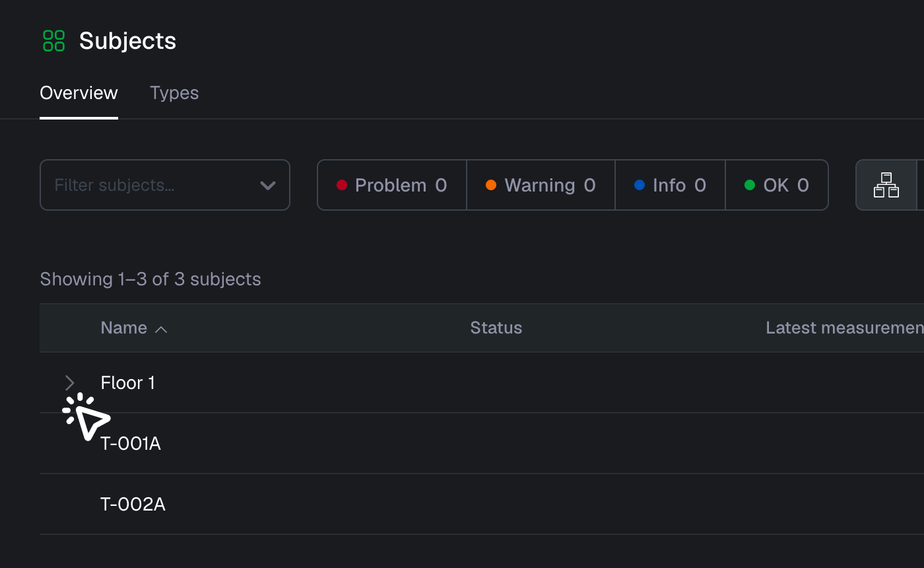Open the T-002A subject
The width and height of the screenshot is (924, 568).
133,505
